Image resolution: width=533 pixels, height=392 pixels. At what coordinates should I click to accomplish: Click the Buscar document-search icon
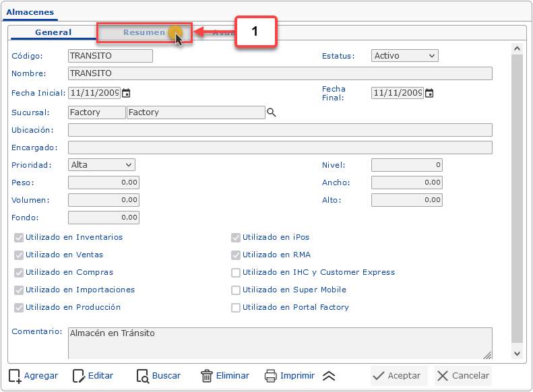143,376
